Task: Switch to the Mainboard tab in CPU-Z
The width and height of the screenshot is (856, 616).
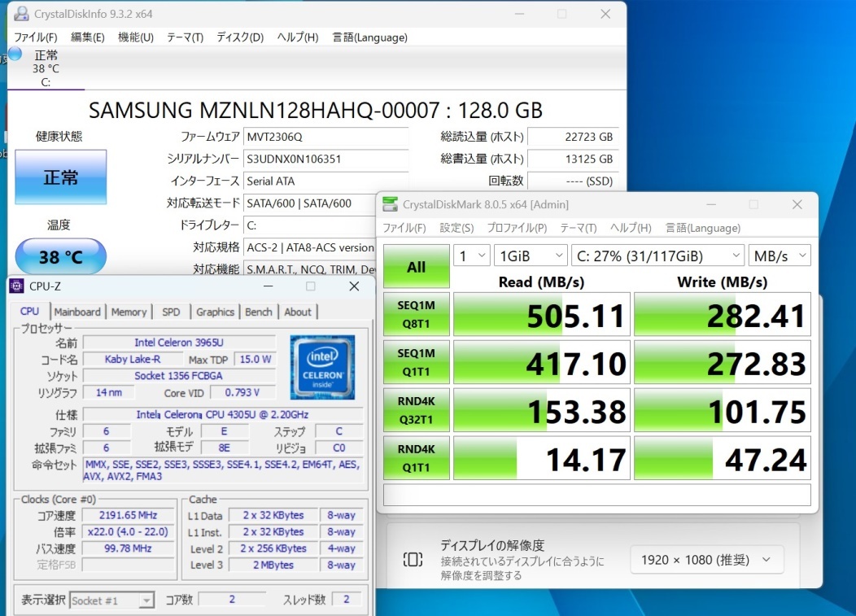Action: 77,312
